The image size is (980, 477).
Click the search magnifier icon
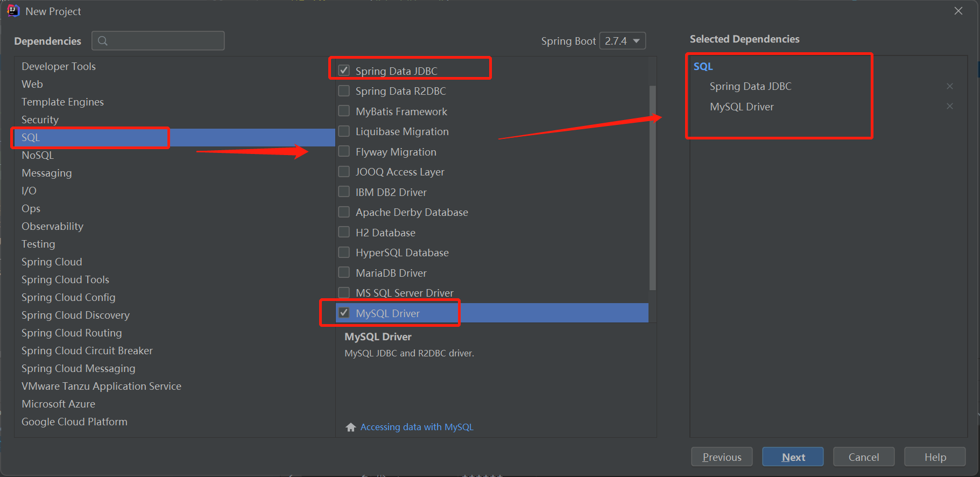click(x=103, y=41)
